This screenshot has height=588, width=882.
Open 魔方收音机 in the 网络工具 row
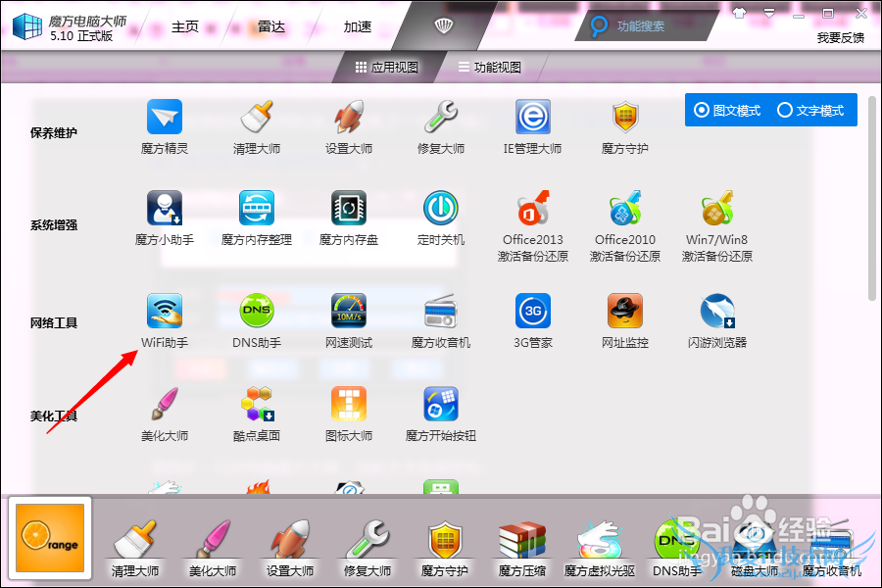tap(441, 311)
